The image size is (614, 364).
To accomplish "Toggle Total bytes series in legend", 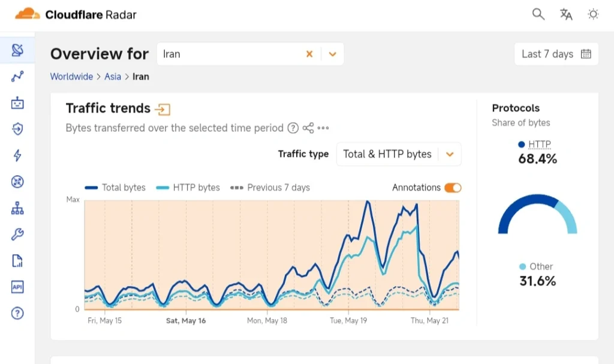I will (115, 188).
